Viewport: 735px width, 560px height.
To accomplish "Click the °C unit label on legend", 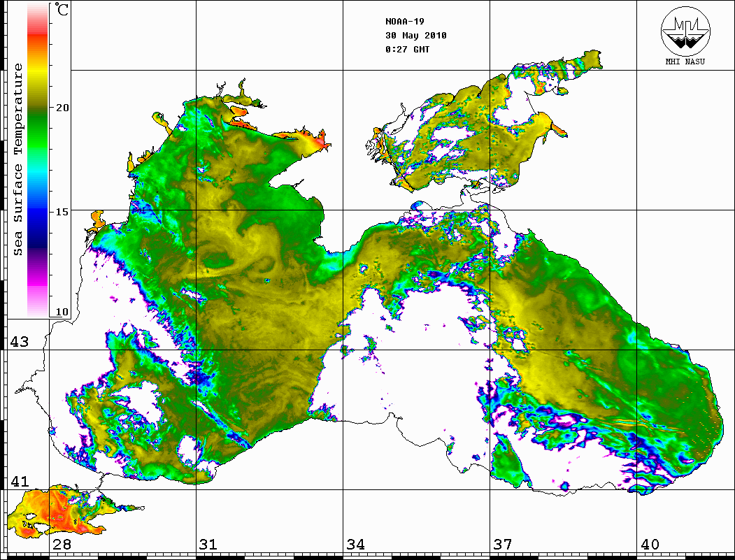I will tap(62, 9).
